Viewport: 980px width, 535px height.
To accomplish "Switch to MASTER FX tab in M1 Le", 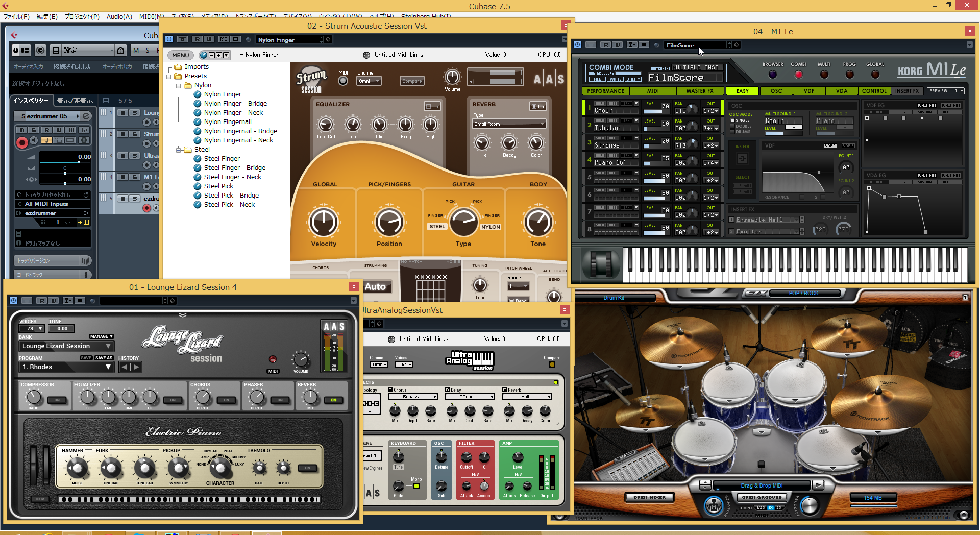I will [699, 91].
